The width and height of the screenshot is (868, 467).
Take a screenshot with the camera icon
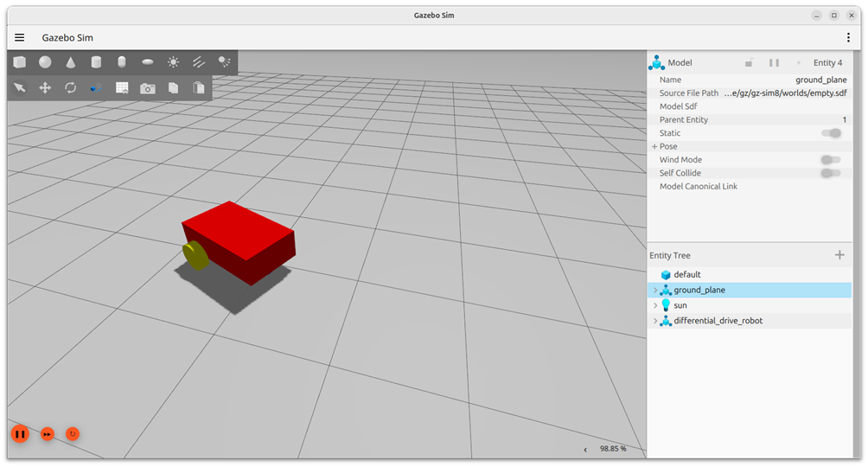(x=148, y=88)
